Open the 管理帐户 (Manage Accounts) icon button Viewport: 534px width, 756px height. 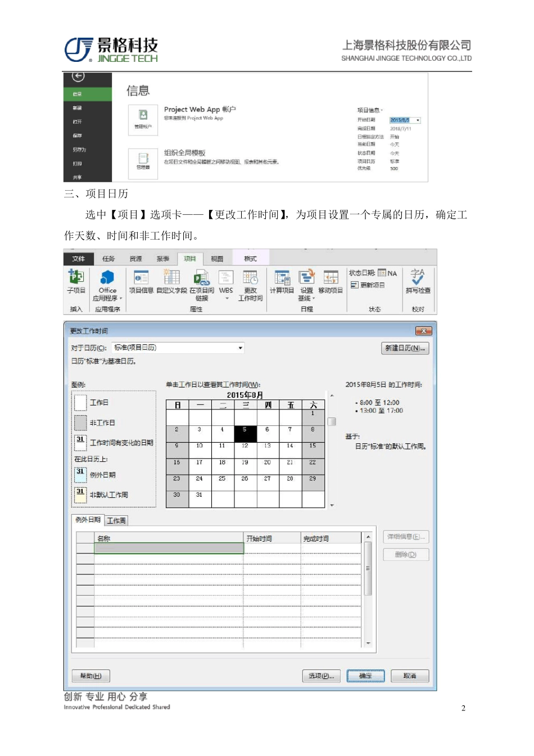point(143,119)
